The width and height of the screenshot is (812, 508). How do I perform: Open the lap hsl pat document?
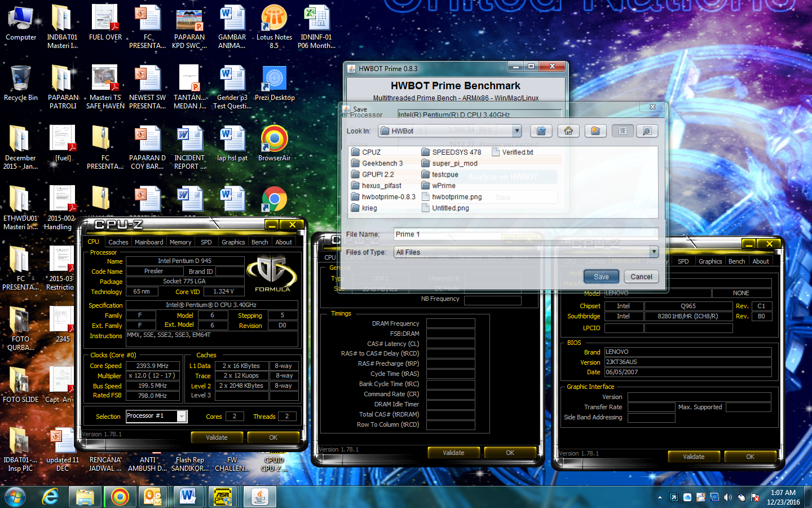[232, 143]
